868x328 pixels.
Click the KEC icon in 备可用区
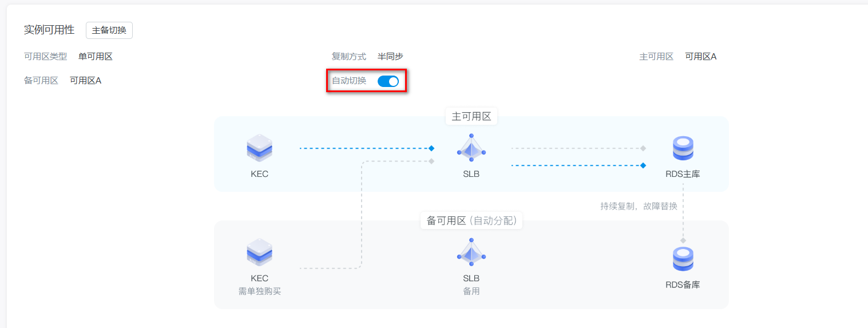click(x=259, y=254)
